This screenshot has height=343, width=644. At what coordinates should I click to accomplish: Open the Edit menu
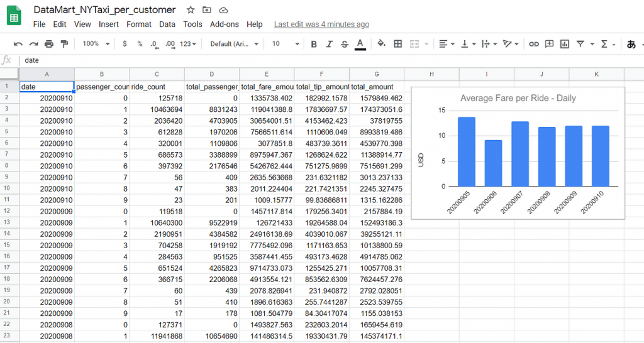(60, 24)
